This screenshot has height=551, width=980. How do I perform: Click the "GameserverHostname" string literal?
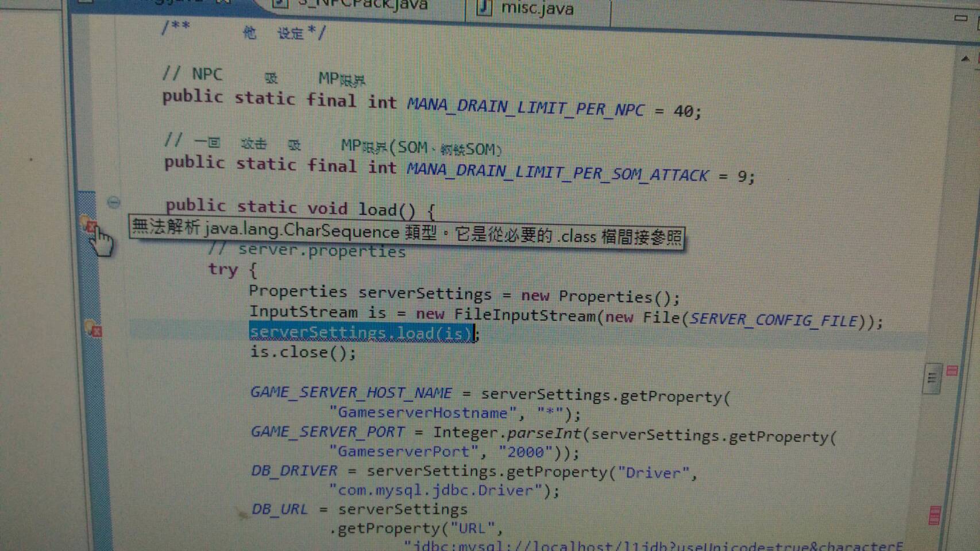(423, 413)
